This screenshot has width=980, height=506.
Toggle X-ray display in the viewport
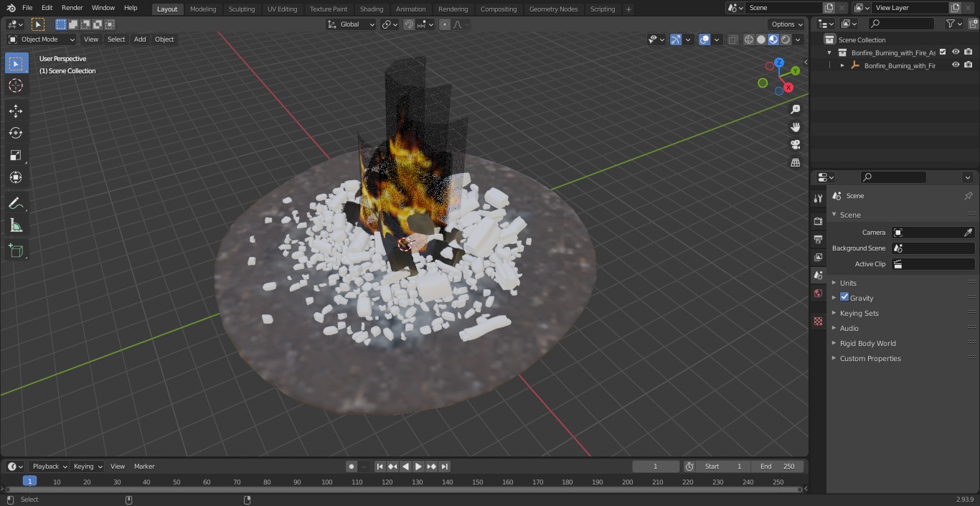click(x=732, y=39)
